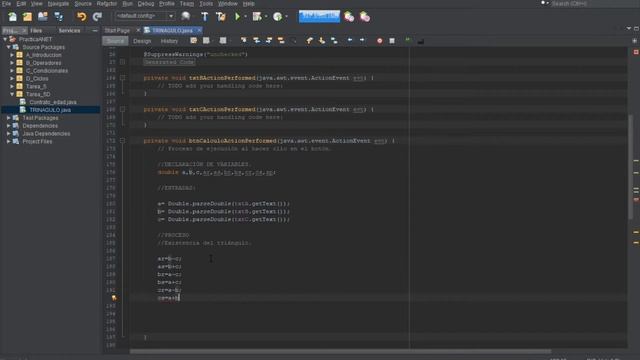
Task: Click the second profiler snapshot icon after memory bar
Action: (365, 16)
